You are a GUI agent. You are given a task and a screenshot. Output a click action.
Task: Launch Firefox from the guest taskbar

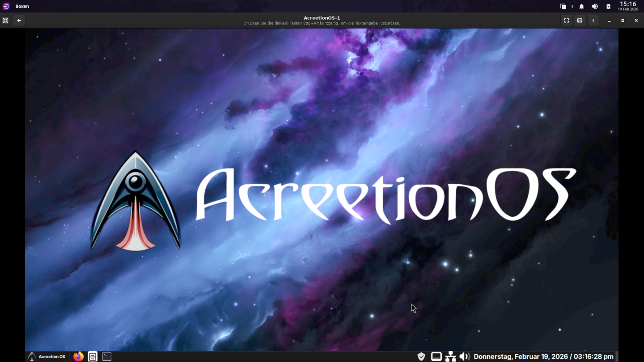coord(78,356)
